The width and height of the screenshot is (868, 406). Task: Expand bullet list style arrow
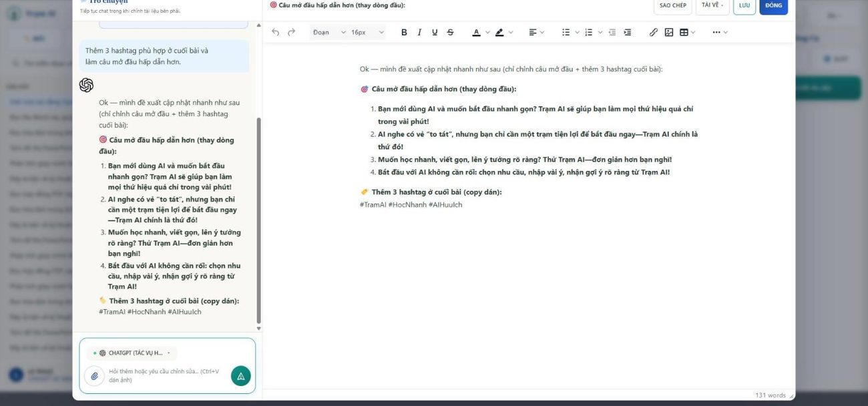pos(578,32)
